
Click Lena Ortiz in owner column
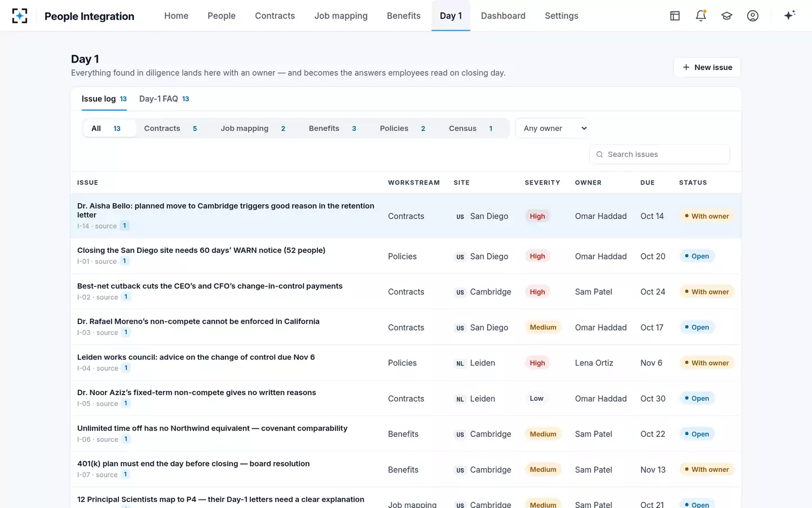(594, 363)
